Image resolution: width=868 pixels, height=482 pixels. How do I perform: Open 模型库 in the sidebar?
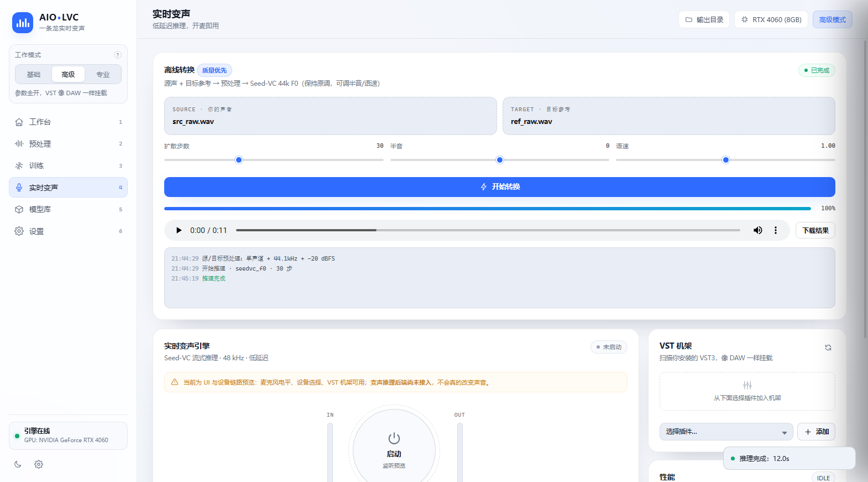68,209
